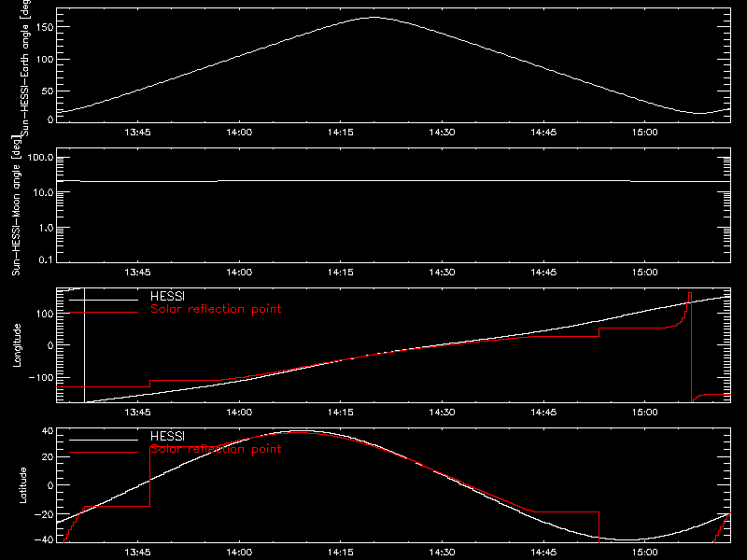Screen dimensions: 747x560
Task: Click 14:45 time label under Moon angle plot
Action: tap(543, 273)
